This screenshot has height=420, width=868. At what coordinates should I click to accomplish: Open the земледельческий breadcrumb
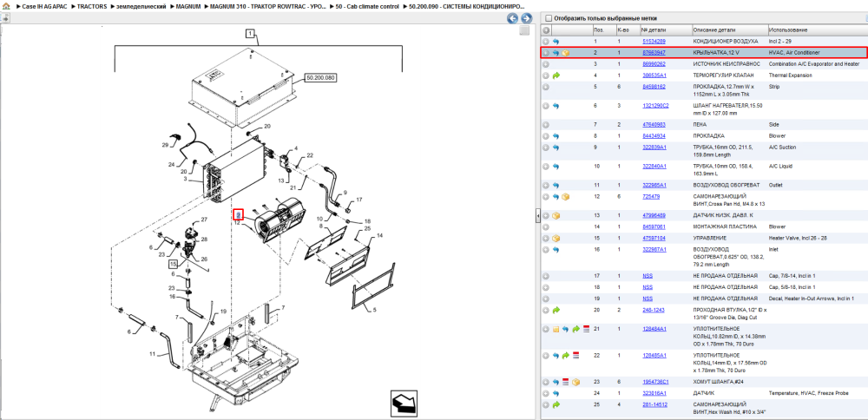(x=141, y=6)
